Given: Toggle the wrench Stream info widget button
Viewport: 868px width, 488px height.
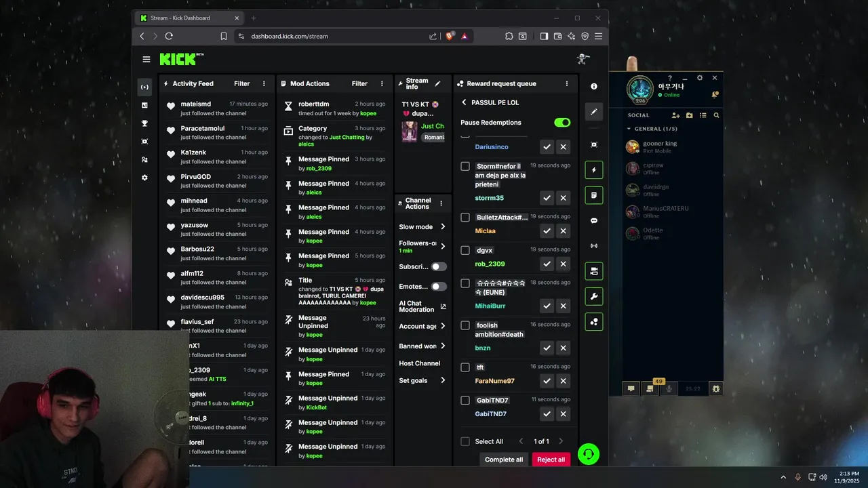Looking at the screenshot, I should point(594,297).
